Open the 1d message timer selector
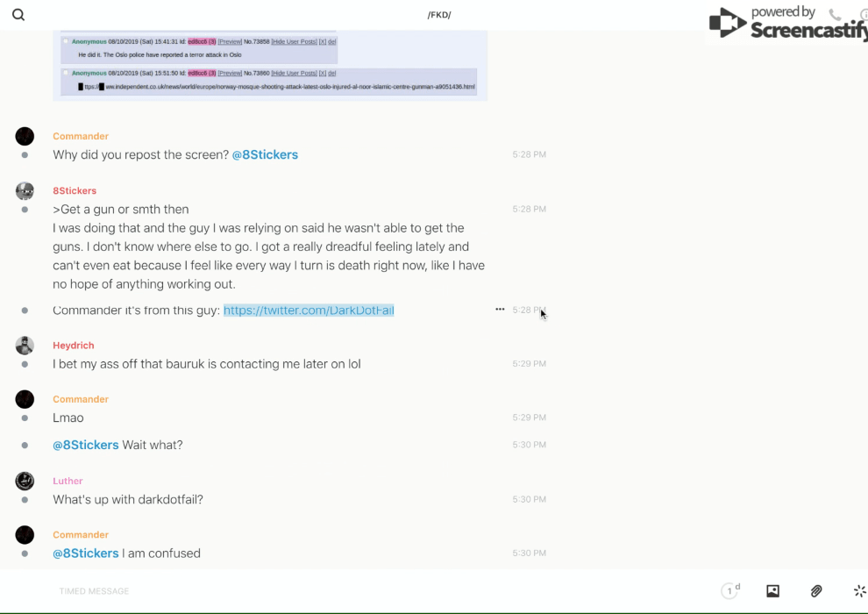Screen dimensions: 868x614 pyautogui.click(x=730, y=591)
